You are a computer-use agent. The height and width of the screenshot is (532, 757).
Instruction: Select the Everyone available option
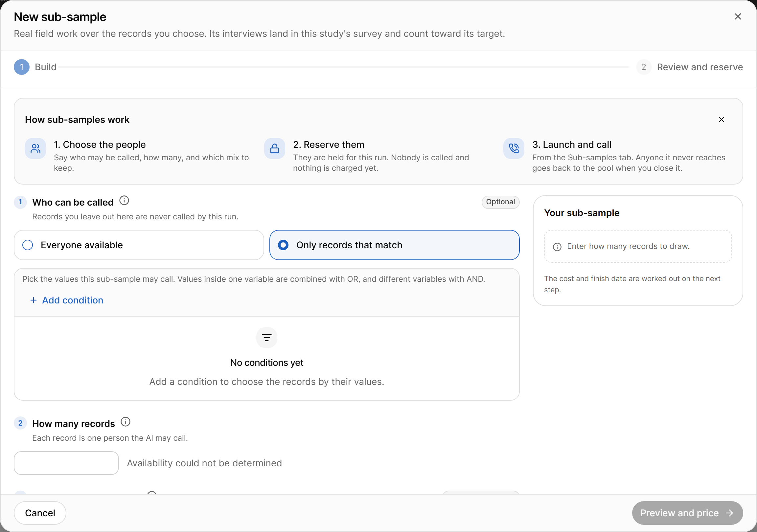point(139,245)
